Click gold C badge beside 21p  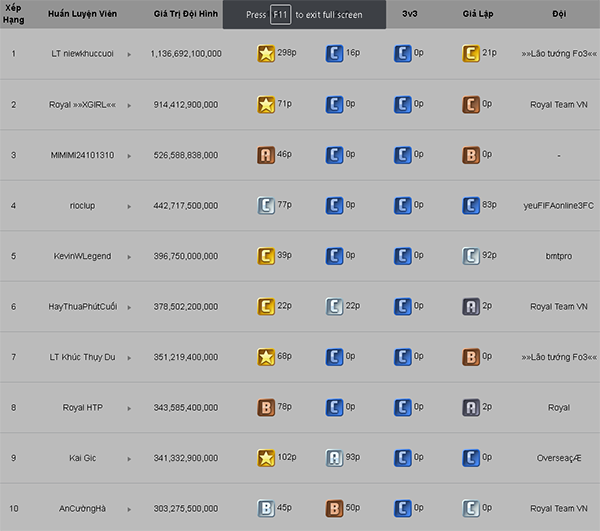click(x=471, y=53)
